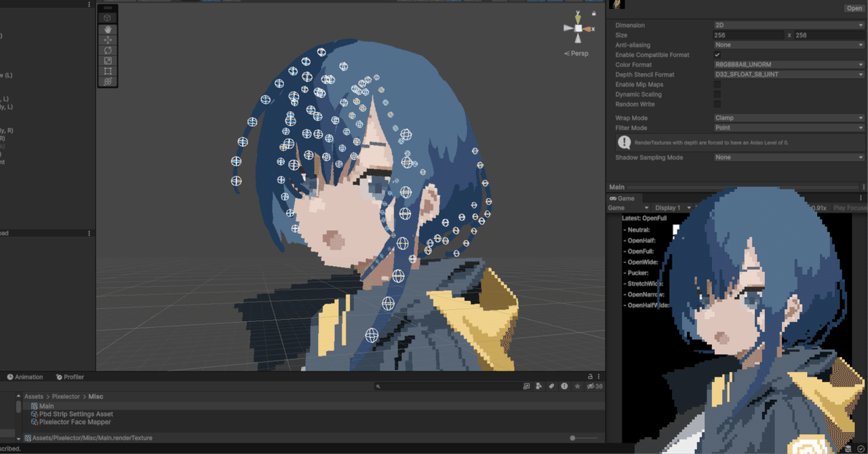Click the scene orientation gizmo cube
This screenshot has height=454, width=868.
click(x=578, y=28)
